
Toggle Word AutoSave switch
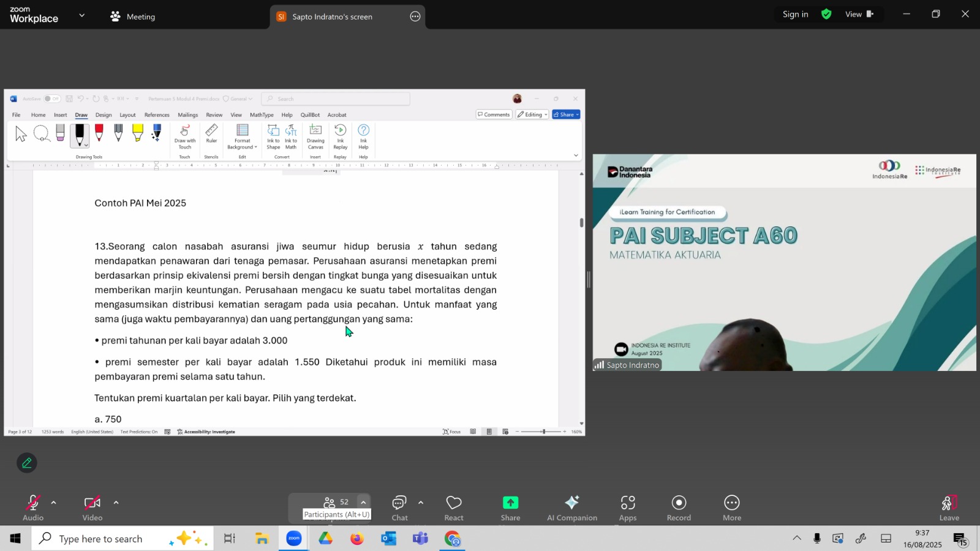[52, 99]
